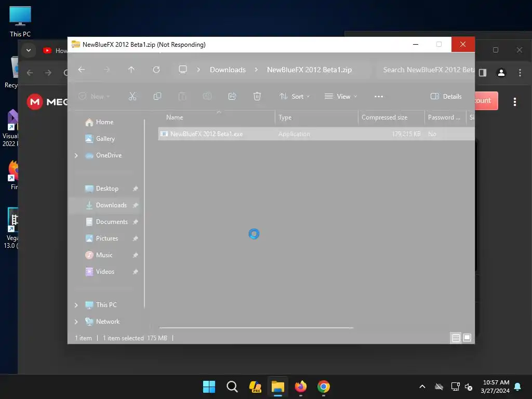Open Chrome from the taskbar
532x399 pixels.
[x=324, y=387]
